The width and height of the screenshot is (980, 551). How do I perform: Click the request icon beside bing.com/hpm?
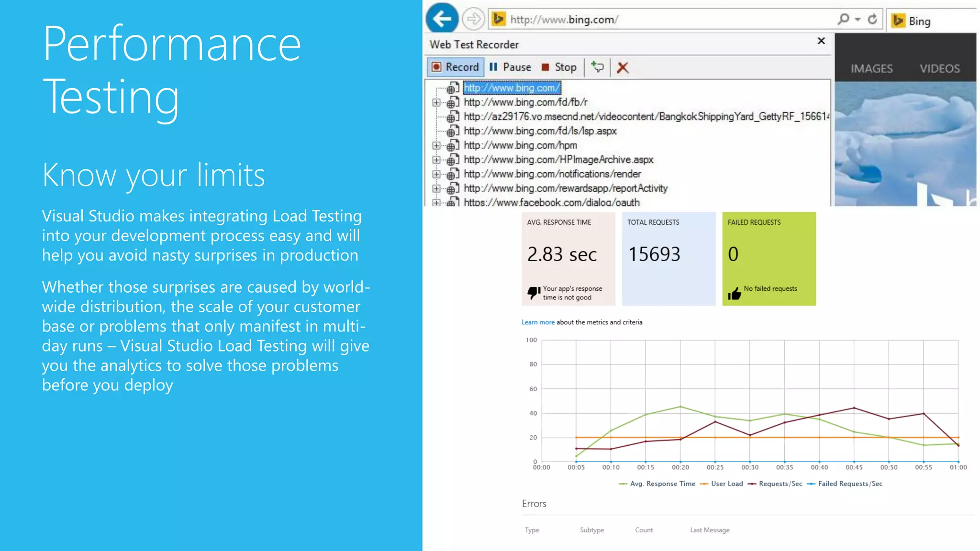click(453, 145)
